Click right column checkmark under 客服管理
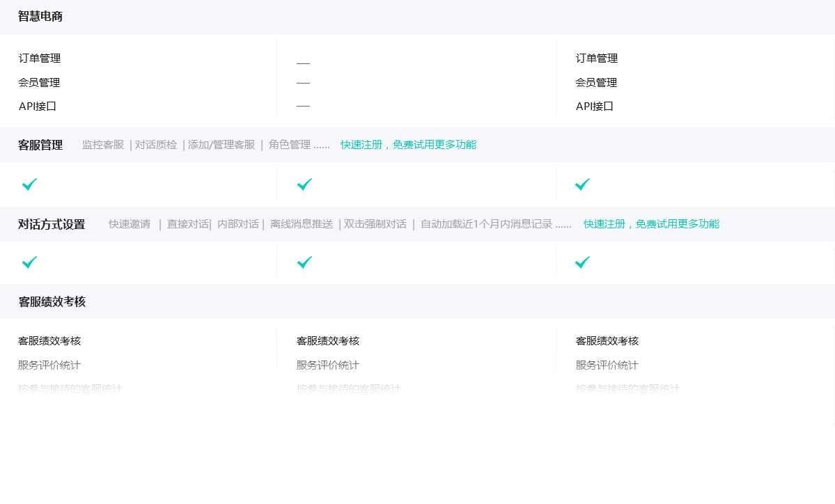 (x=583, y=184)
